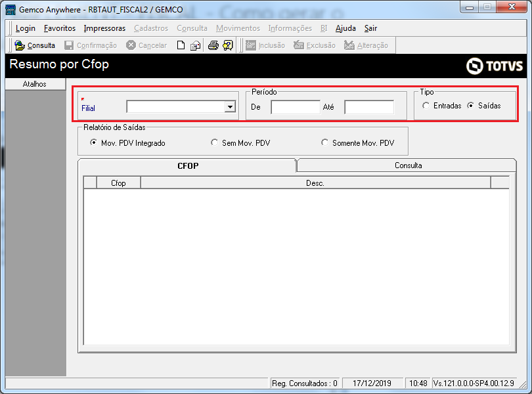This screenshot has width=532, height=394.
Task: Open the Filial dropdown arrow
Action: point(230,107)
